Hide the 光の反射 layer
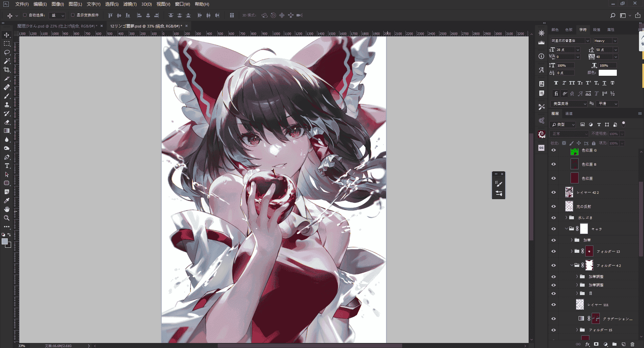 pyautogui.click(x=553, y=207)
